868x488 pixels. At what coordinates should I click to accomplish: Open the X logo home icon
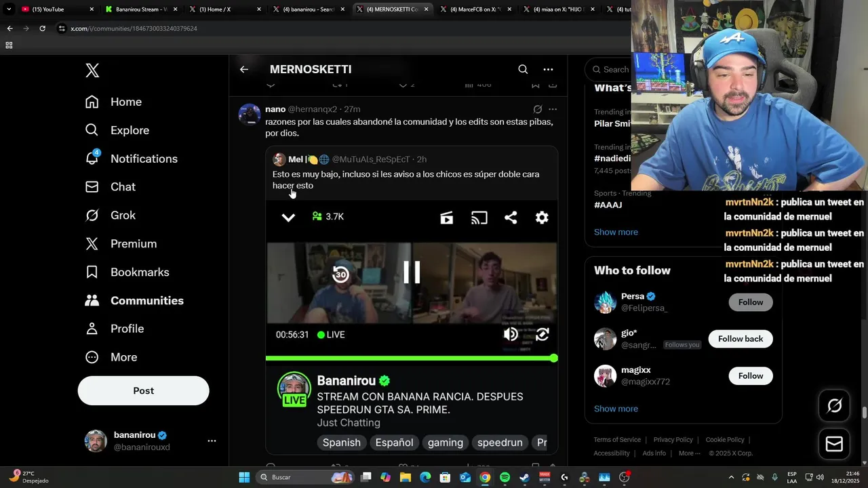[x=92, y=70]
